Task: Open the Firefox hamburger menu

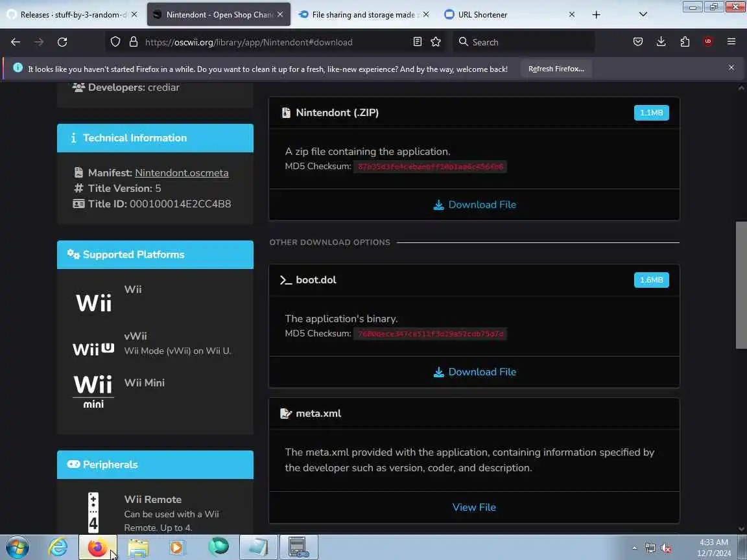Action: (731, 42)
